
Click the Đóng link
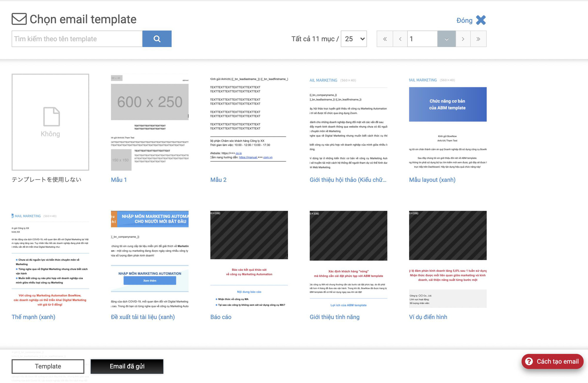(x=465, y=20)
